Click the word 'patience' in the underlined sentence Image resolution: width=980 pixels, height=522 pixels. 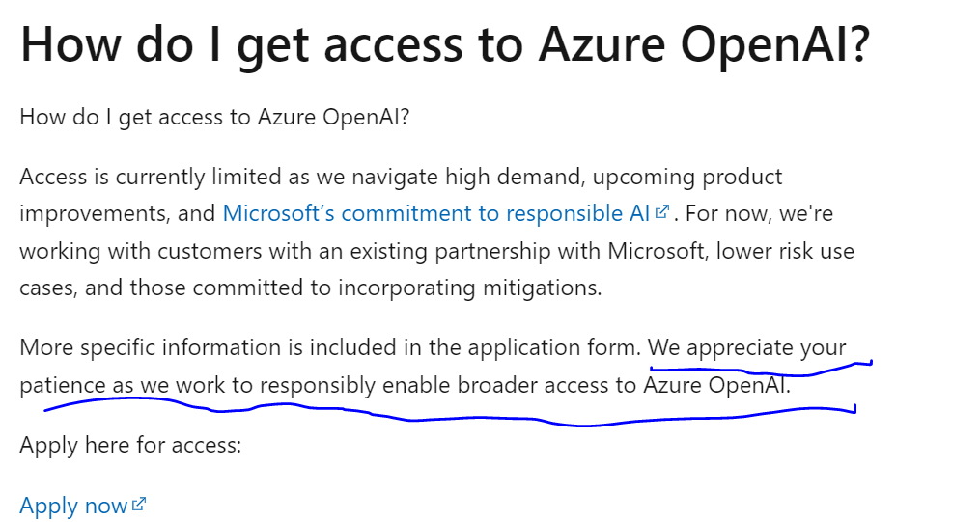(63, 385)
